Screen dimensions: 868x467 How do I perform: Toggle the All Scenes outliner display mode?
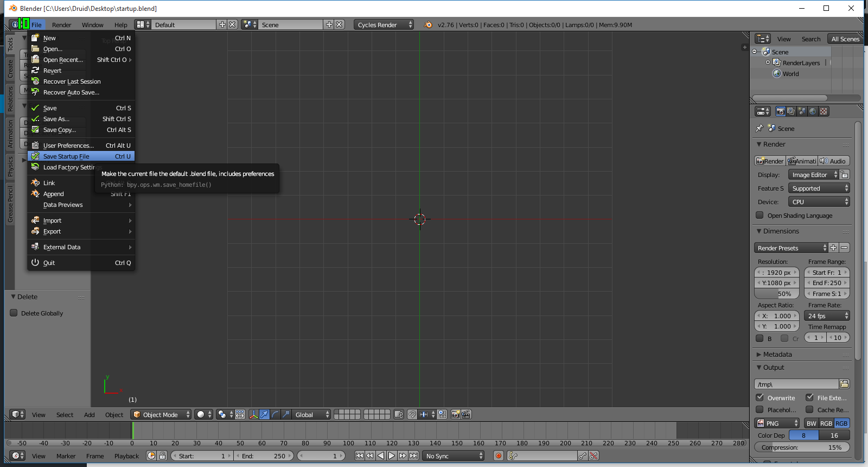point(845,39)
